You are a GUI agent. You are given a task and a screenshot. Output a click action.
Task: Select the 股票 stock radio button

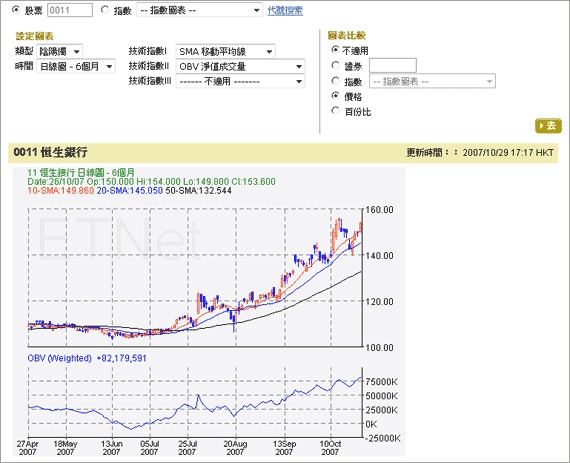(16, 10)
